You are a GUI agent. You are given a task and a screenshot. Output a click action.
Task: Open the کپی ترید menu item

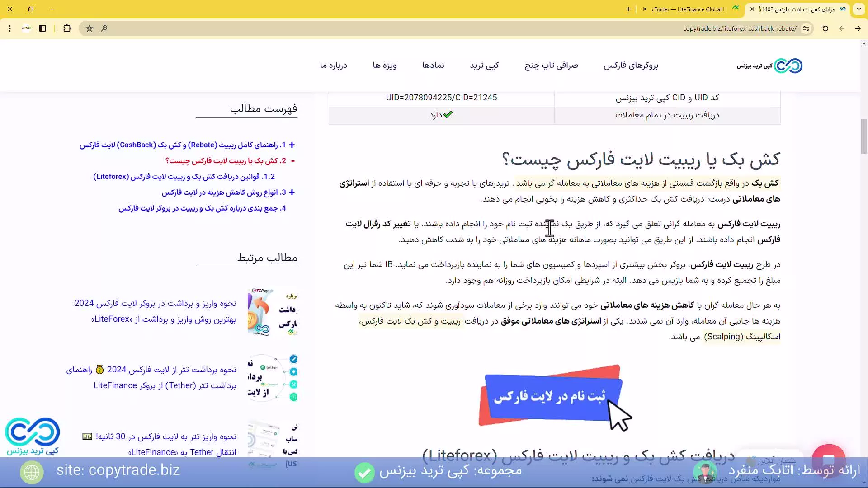pyautogui.click(x=484, y=66)
